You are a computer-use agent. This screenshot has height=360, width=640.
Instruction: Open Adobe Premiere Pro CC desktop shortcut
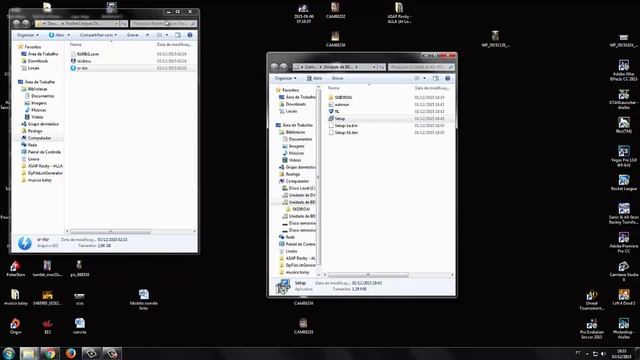tap(623, 242)
